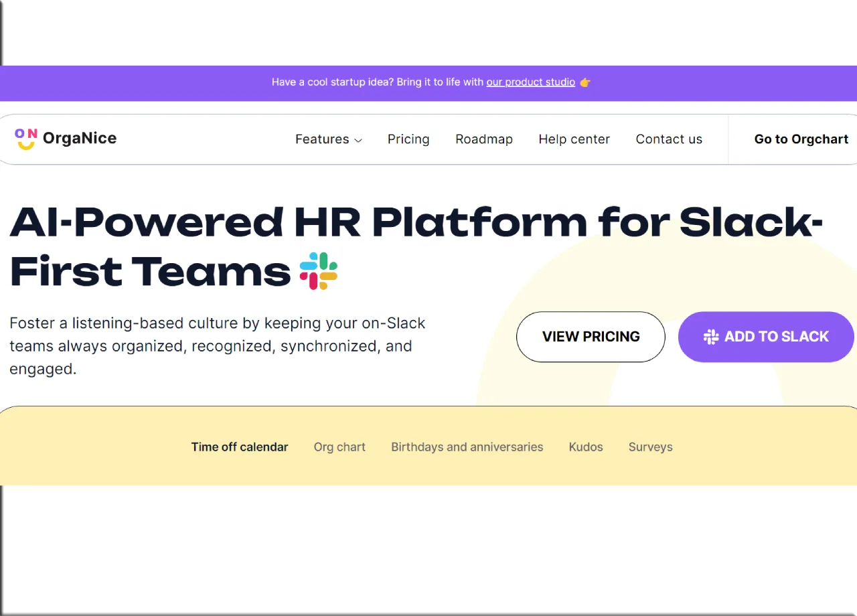Click the colorful Slack logo in headline
Viewport: 857px width, 616px height.
coord(319,271)
